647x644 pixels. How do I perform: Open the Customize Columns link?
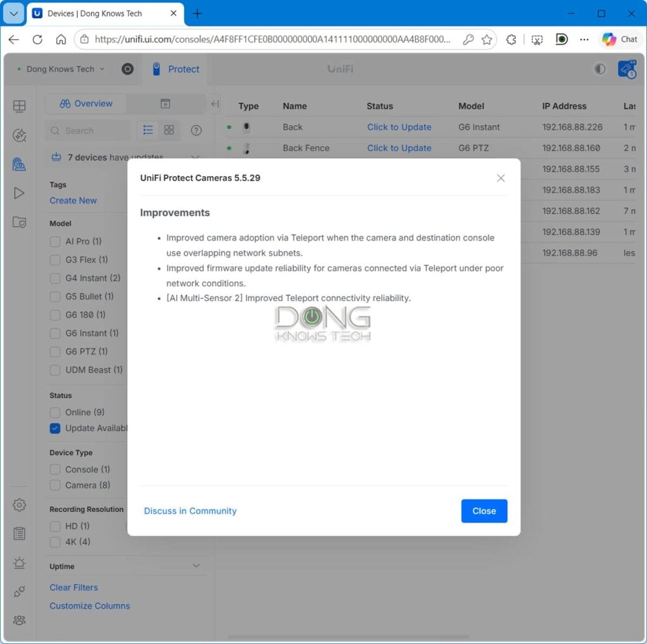tap(90, 605)
